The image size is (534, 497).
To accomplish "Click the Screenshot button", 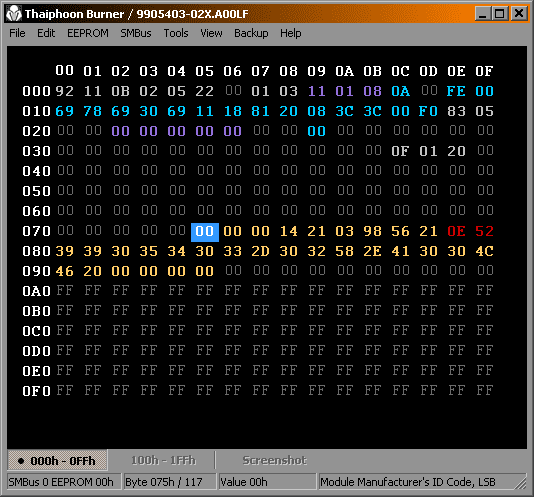I will point(274,461).
